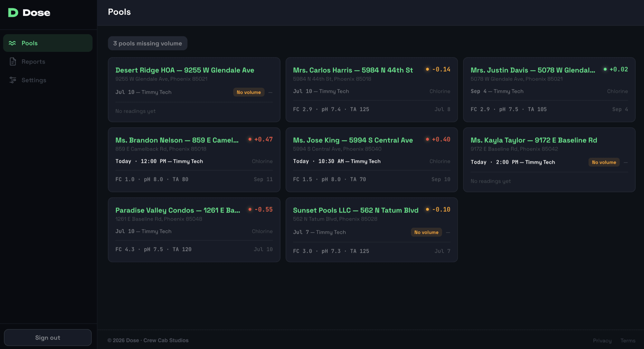644x349 pixels.
Task: Open Ms. Brandon Nelson pool title
Action: [x=177, y=140]
